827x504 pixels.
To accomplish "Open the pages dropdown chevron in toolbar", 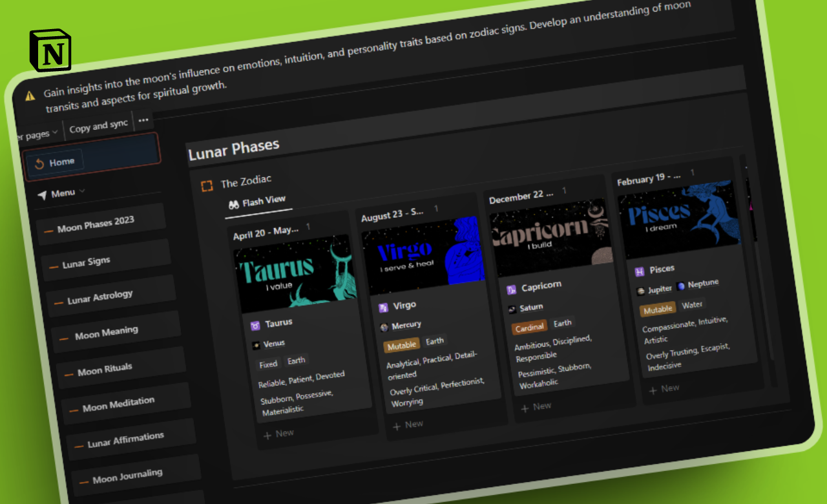I will click(x=55, y=132).
